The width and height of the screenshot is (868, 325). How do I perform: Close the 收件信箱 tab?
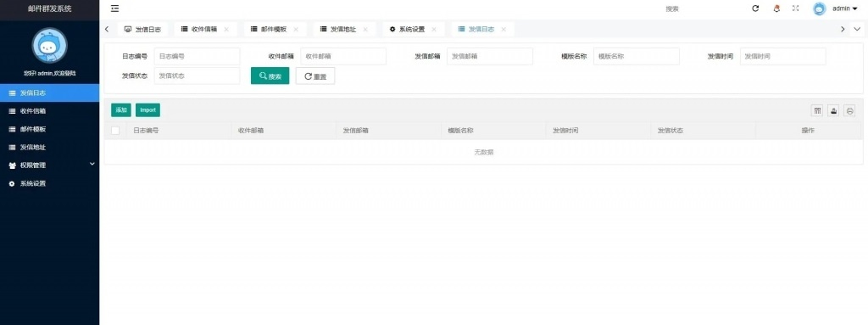tap(226, 30)
